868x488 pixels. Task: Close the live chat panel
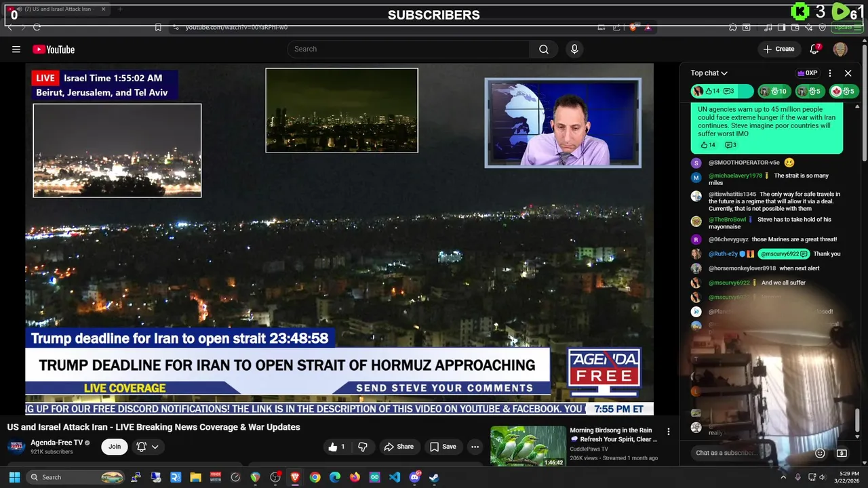point(848,73)
